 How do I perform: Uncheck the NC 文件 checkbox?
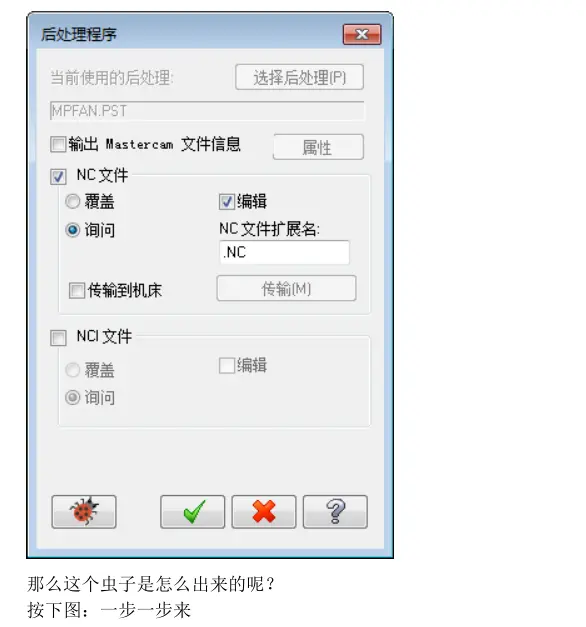[58, 176]
